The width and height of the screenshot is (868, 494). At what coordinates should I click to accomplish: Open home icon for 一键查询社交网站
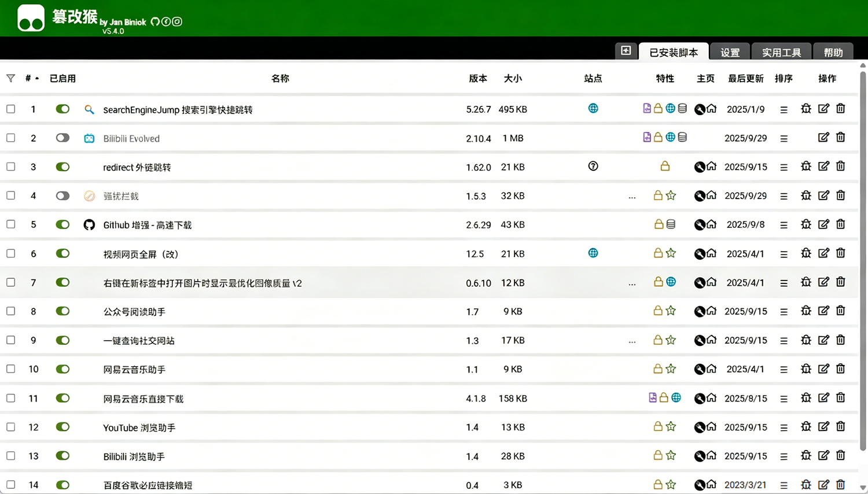click(x=712, y=340)
